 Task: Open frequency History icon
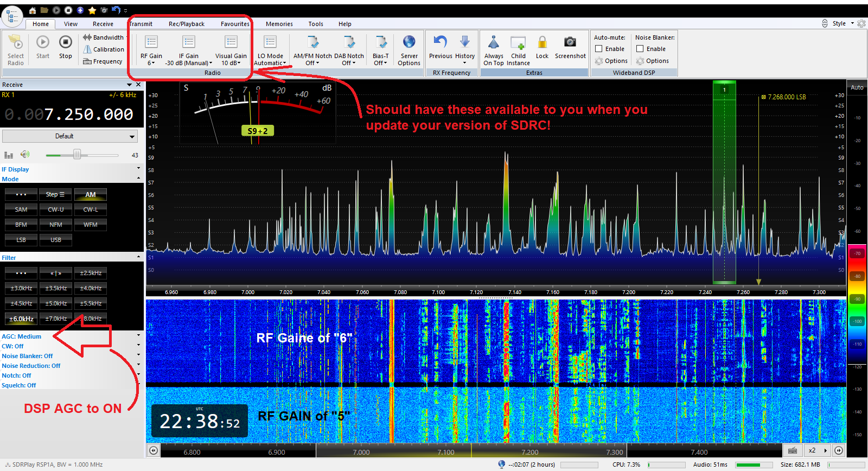(465, 42)
